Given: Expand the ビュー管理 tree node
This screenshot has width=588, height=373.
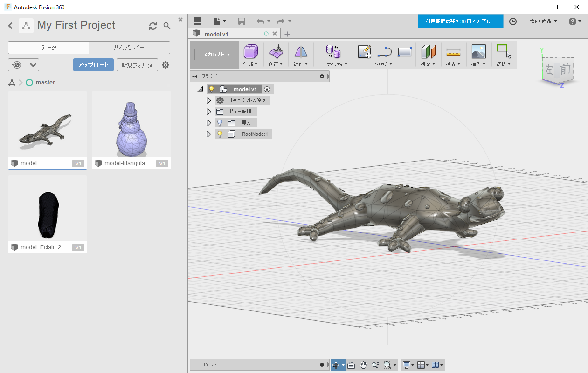Looking at the screenshot, I should pyautogui.click(x=209, y=112).
